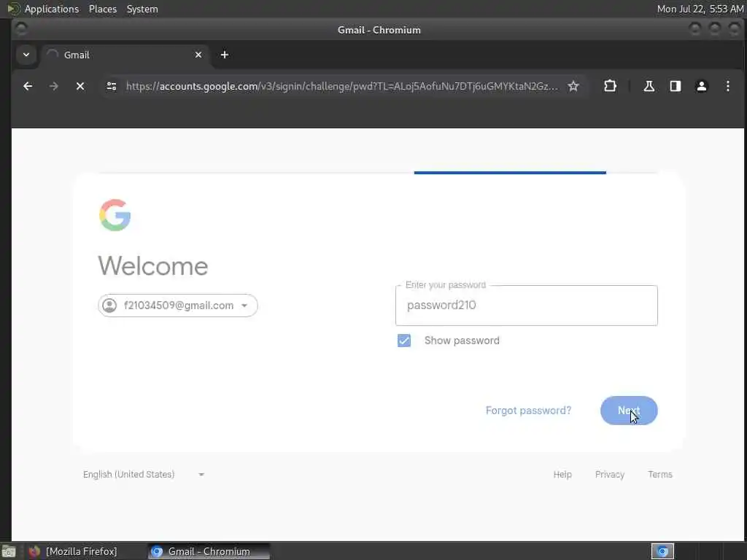Screen dimensions: 747x560
Task: Open a new tab with plus button
Action: (225, 55)
